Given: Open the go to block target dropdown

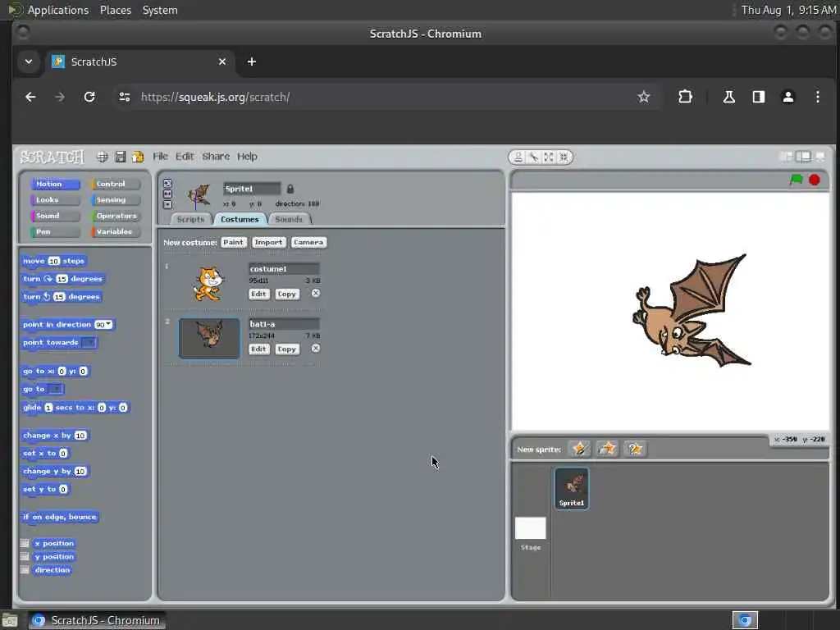Looking at the screenshot, I should (55, 389).
